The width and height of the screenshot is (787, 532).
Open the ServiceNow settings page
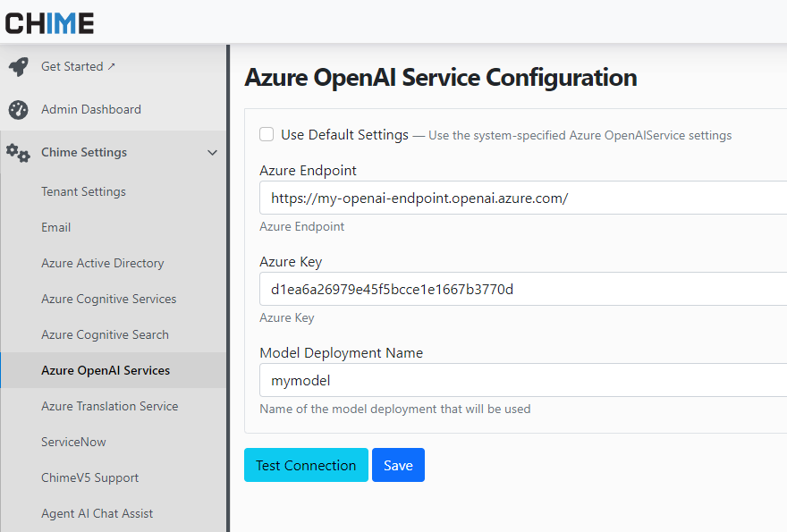tap(73, 442)
